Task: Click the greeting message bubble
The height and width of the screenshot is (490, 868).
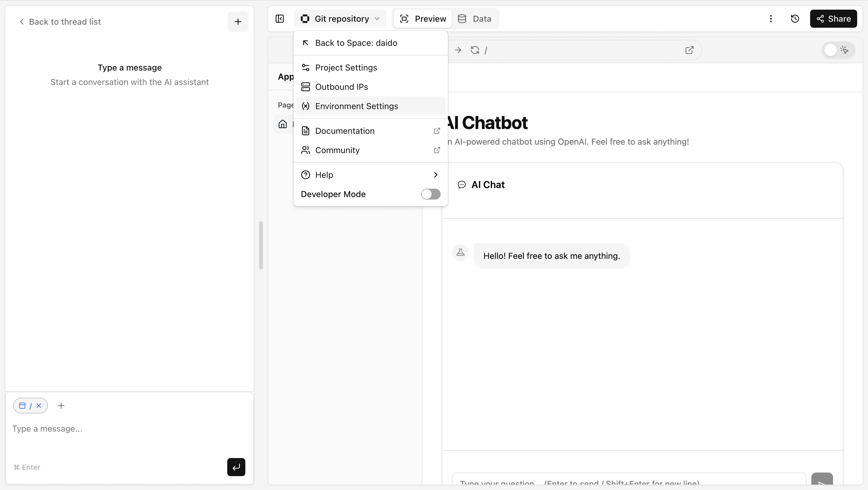Action: pos(551,256)
